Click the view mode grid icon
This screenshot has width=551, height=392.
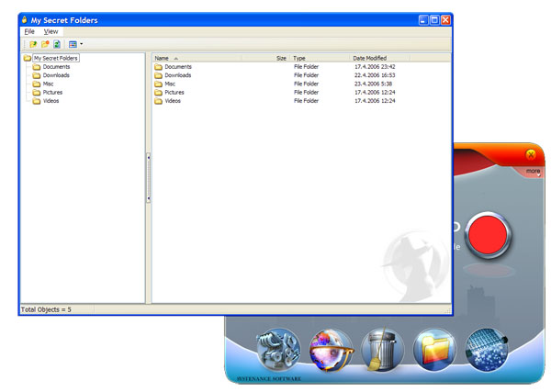click(x=73, y=44)
